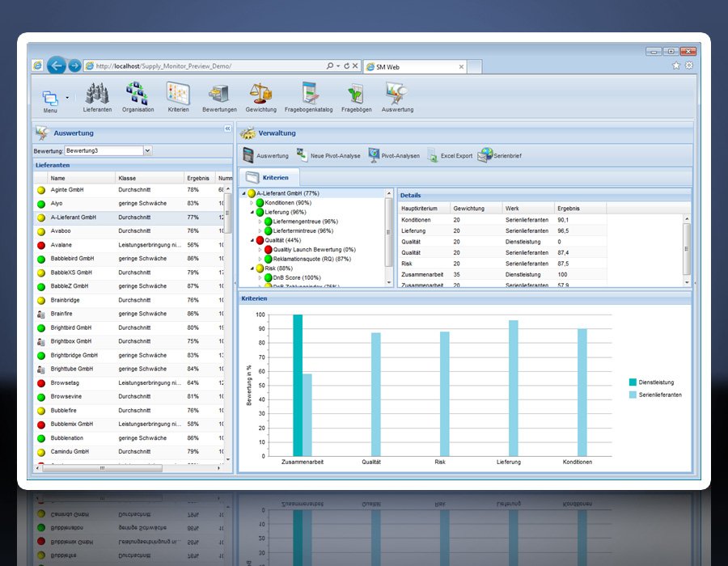Select the Brainfire supplier row
This screenshot has width=728, height=566.
(x=129, y=314)
